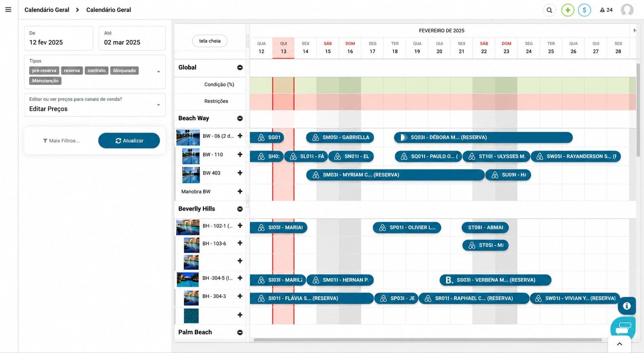Collapse the Global section

coord(240,67)
